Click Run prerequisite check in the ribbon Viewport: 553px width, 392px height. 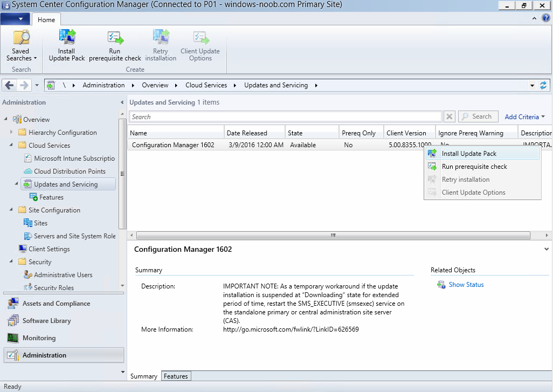coord(115,46)
